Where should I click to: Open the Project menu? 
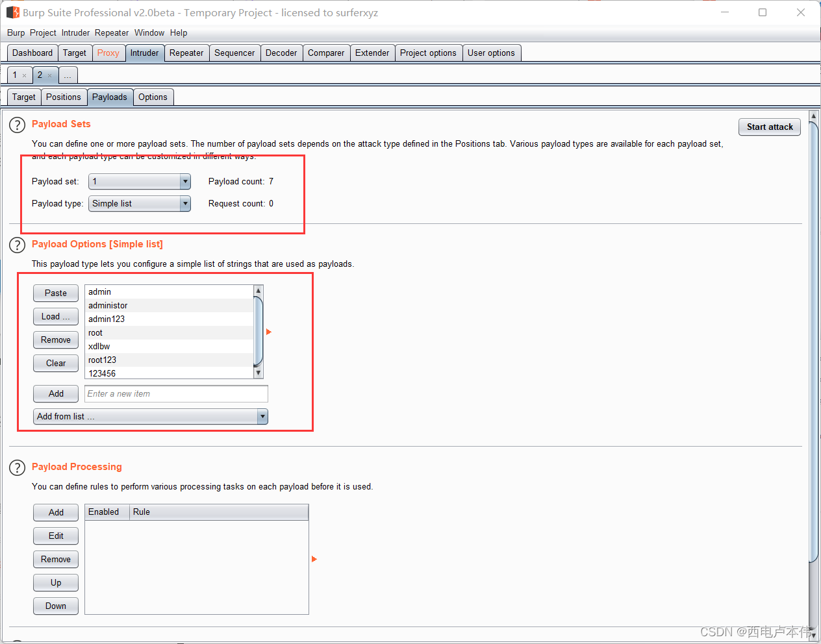pos(43,33)
